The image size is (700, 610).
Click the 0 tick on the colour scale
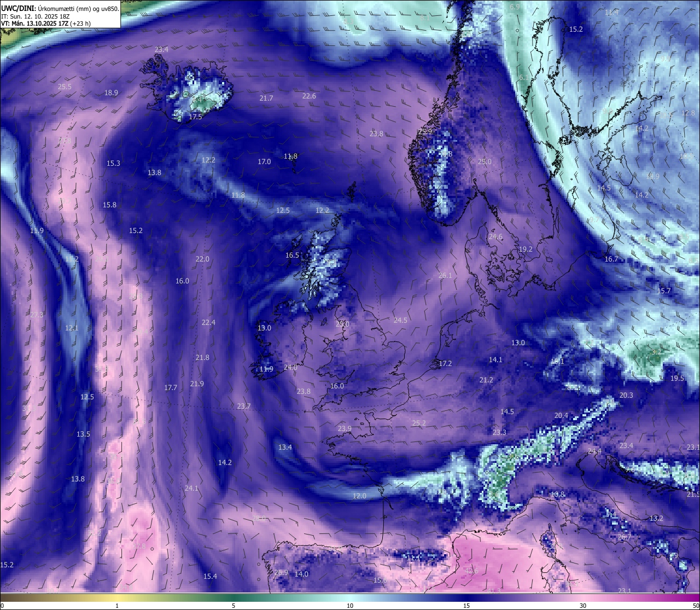coord(2,606)
